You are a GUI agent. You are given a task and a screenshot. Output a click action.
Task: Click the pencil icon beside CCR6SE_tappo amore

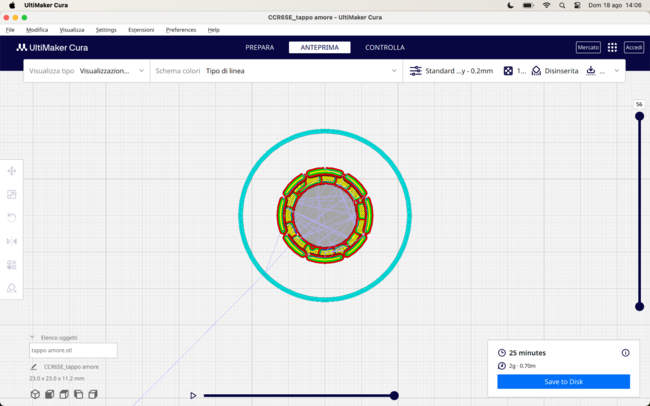coord(34,367)
